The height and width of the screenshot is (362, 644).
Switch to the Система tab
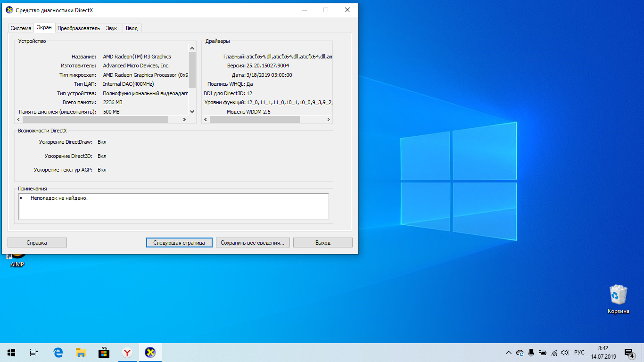pos(21,28)
